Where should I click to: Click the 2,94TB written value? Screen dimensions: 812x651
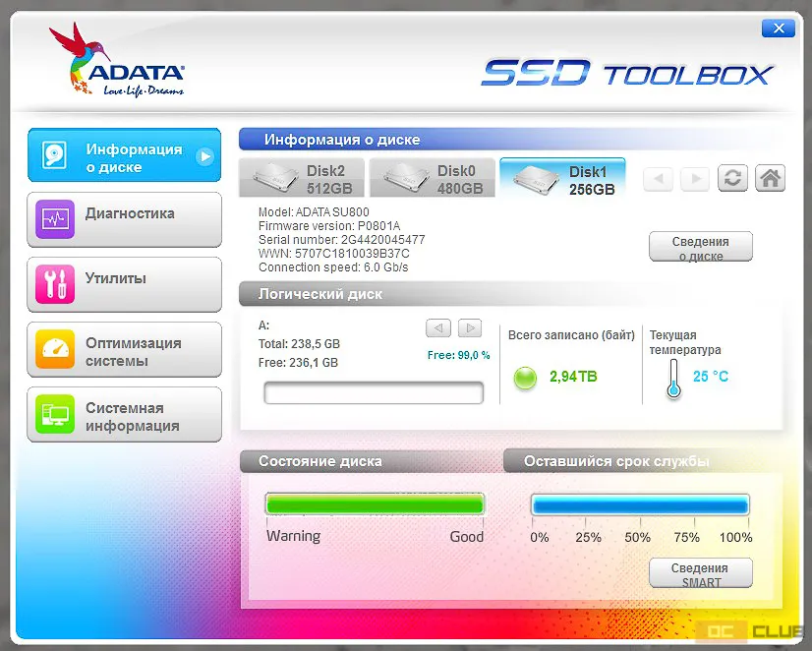point(573,377)
